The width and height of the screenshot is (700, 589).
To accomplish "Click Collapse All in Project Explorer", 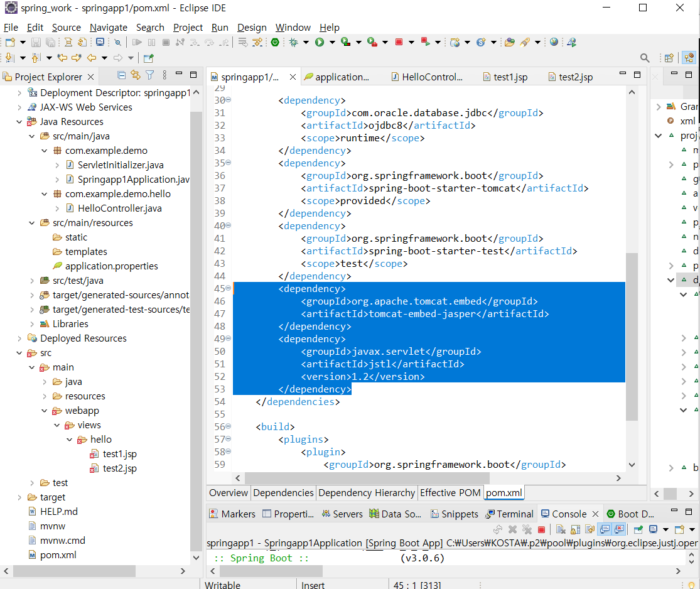I will pyautogui.click(x=121, y=75).
